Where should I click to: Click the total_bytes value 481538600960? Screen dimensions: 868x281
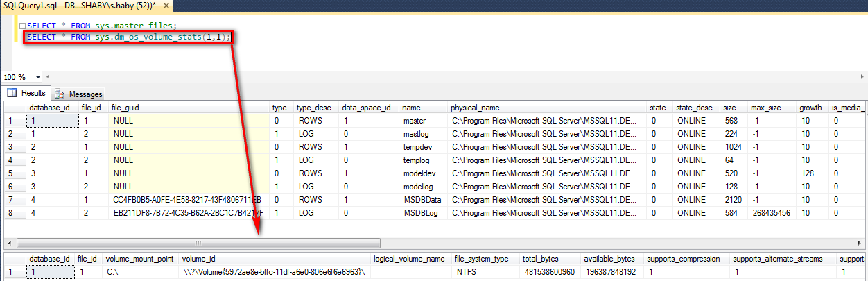pos(548,272)
